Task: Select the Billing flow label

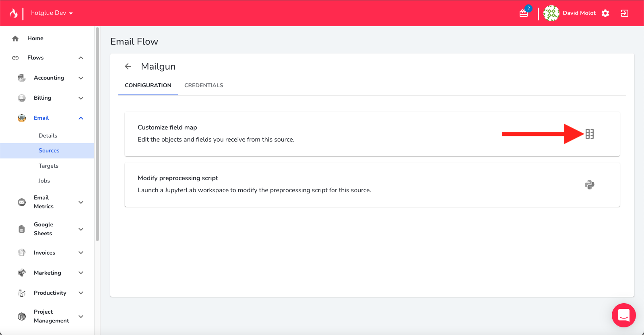Action: point(42,98)
